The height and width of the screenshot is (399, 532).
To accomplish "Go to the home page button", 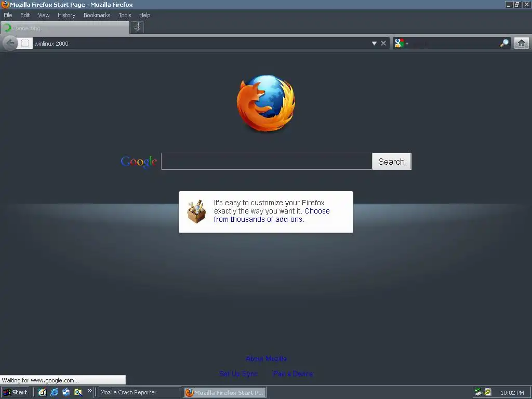I will tap(522, 43).
